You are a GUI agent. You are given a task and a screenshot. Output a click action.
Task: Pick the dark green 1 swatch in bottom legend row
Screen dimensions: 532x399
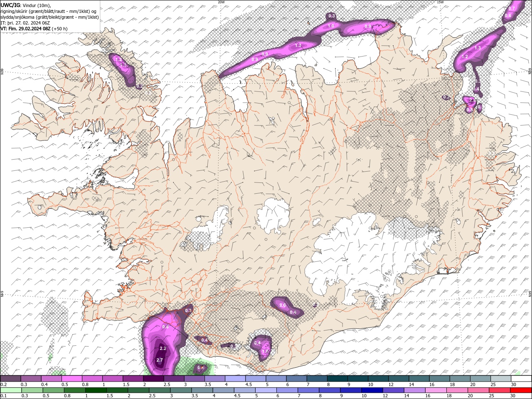click(96, 390)
